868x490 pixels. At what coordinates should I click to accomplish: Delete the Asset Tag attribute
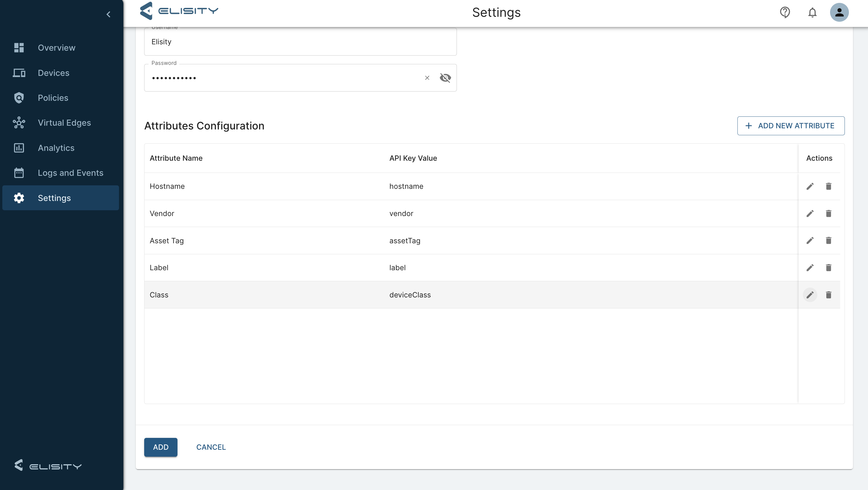pyautogui.click(x=829, y=241)
